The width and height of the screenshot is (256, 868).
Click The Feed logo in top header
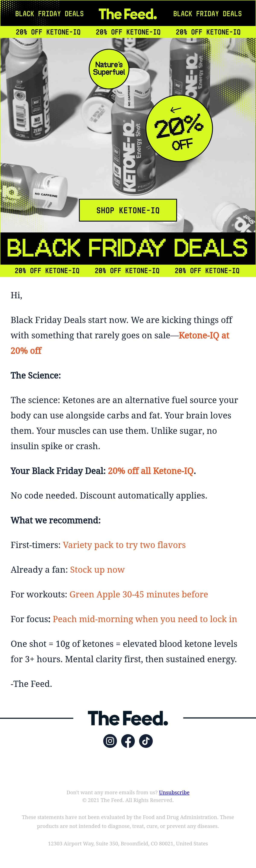(128, 14)
